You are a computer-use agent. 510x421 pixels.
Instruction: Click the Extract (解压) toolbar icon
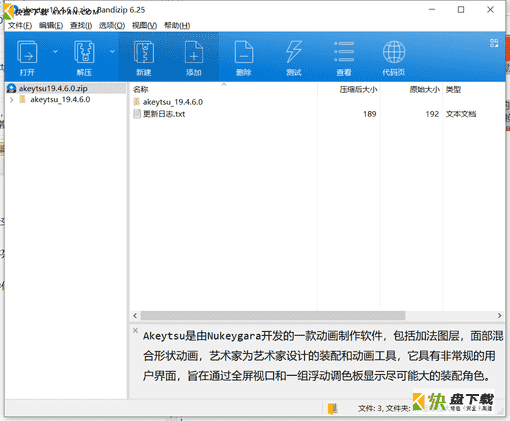tap(84, 52)
